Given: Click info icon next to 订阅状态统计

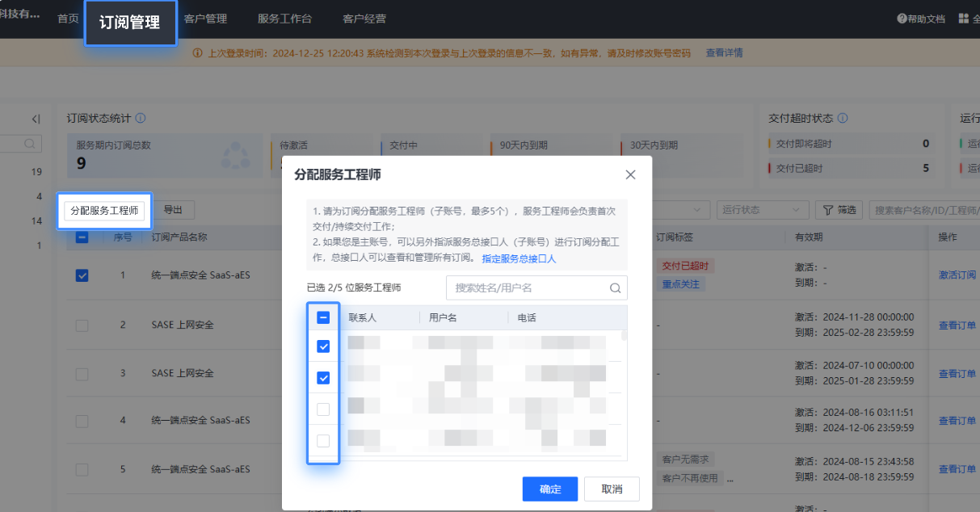Looking at the screenshot, I should tap(141, 118).
